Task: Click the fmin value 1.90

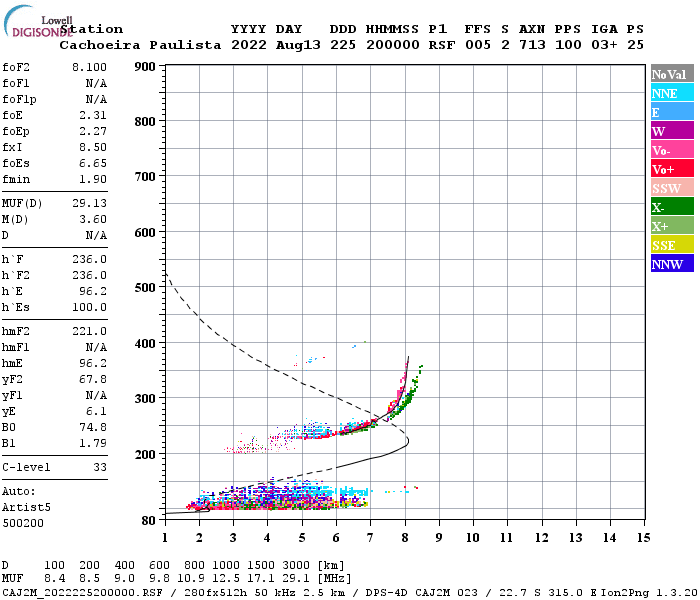Action: pyautogui.click(x=93, y=179)
